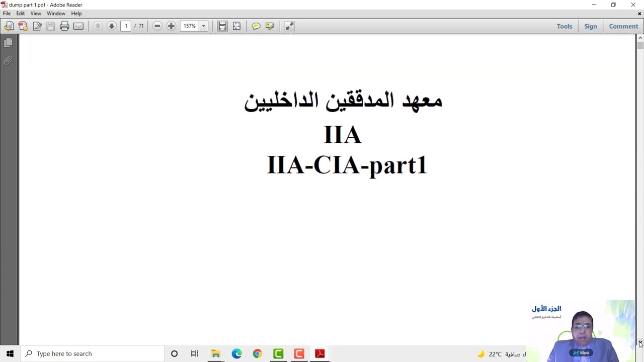Open Task View on the taskbar
Screen dimensions: 644x362
tap(195, 353)
